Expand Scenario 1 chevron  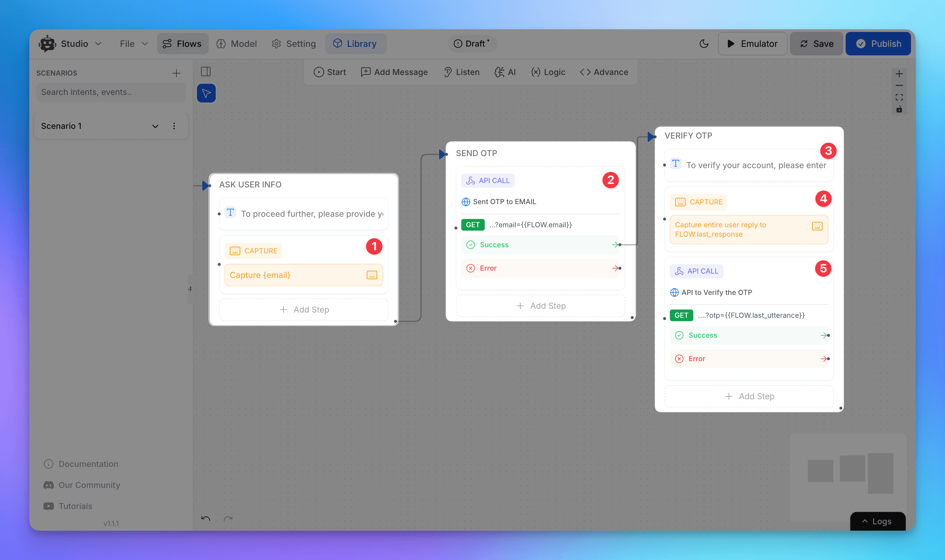coord(155,126)
